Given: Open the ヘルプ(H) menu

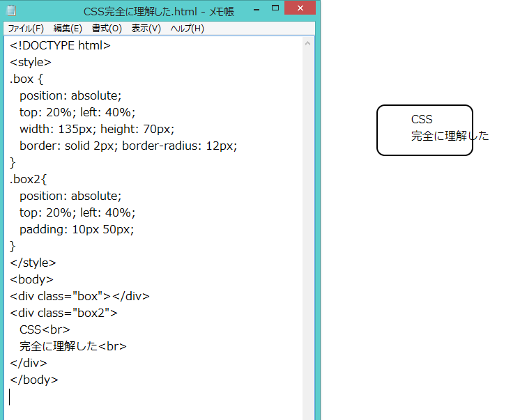Looking at the screenshot, I should tap(187, 29).
